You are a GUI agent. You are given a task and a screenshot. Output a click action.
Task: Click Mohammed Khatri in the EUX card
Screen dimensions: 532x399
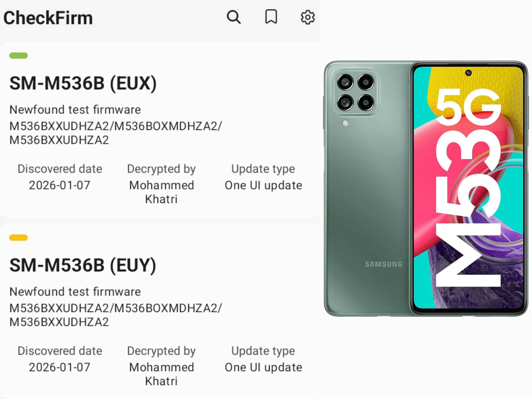(x=161, y=192)
